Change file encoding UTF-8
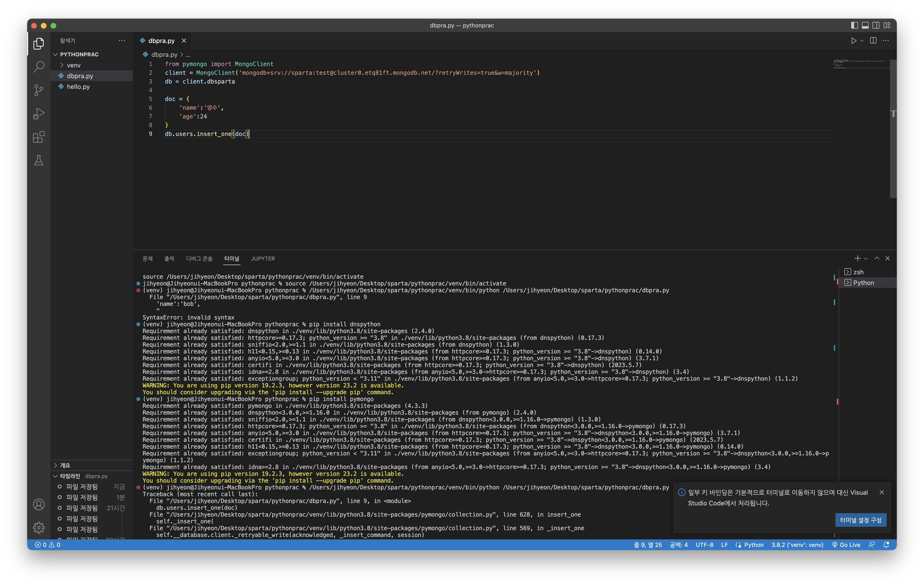The height and width of the screenshot is (586, 924). click(x=704, y=545)
